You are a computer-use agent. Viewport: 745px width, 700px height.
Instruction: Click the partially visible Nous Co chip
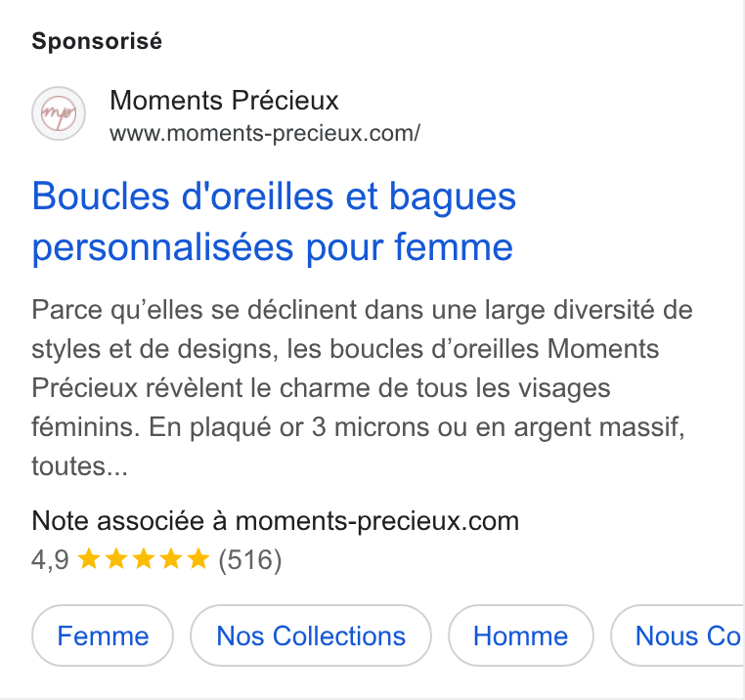(x=678, y=635)
